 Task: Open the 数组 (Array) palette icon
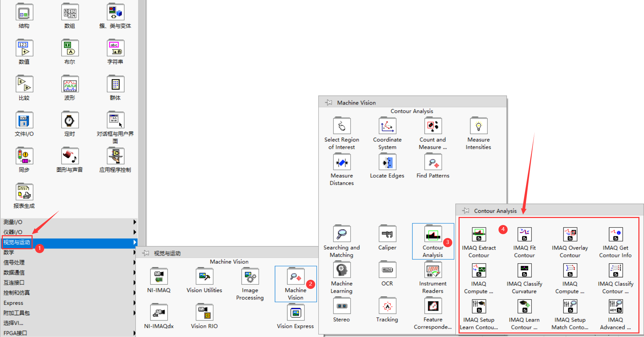tap(70, 13)
